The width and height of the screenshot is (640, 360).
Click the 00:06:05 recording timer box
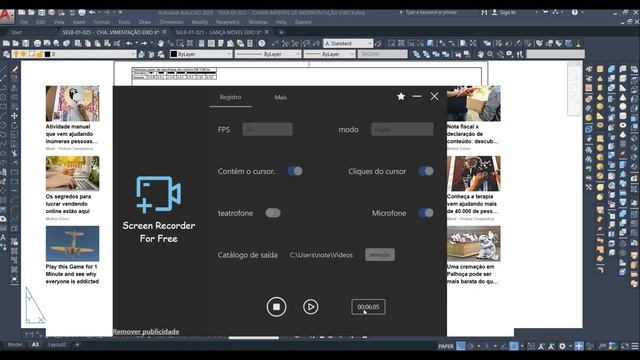coord(368,307)
